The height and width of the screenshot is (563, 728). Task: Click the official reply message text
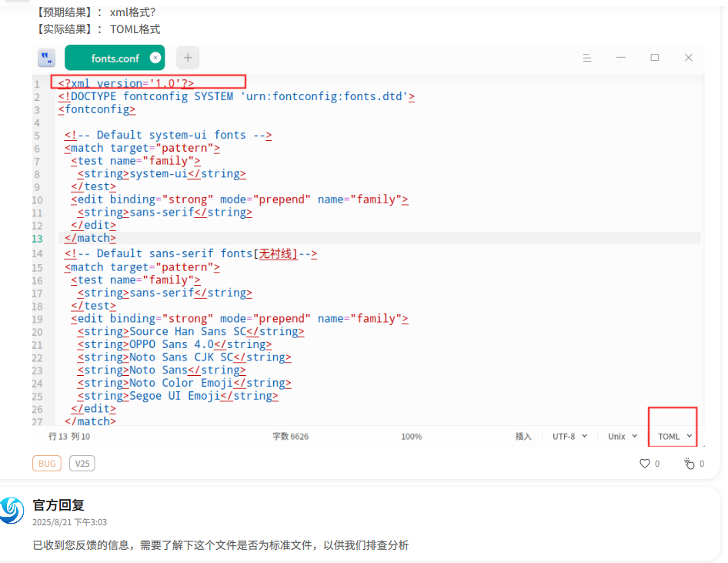221,545
